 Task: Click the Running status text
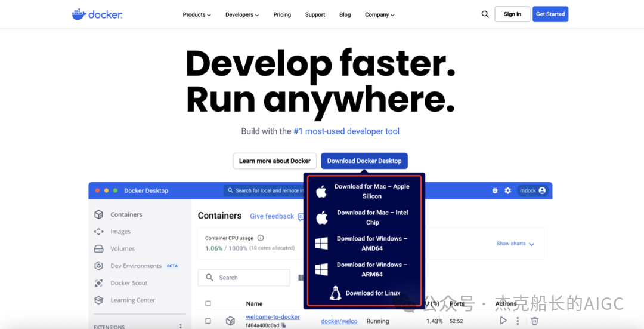click(x=377, y=321)
